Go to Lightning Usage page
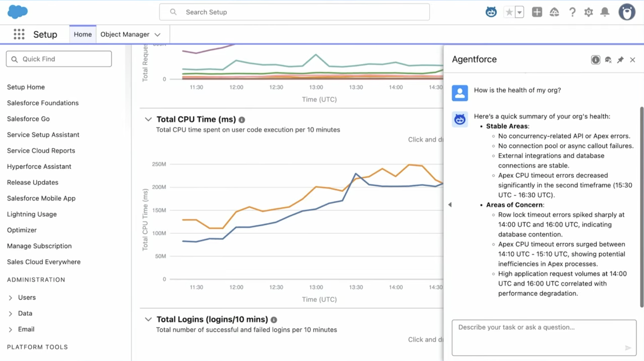This screenshot has width=644, height=361. click(32, 214)
